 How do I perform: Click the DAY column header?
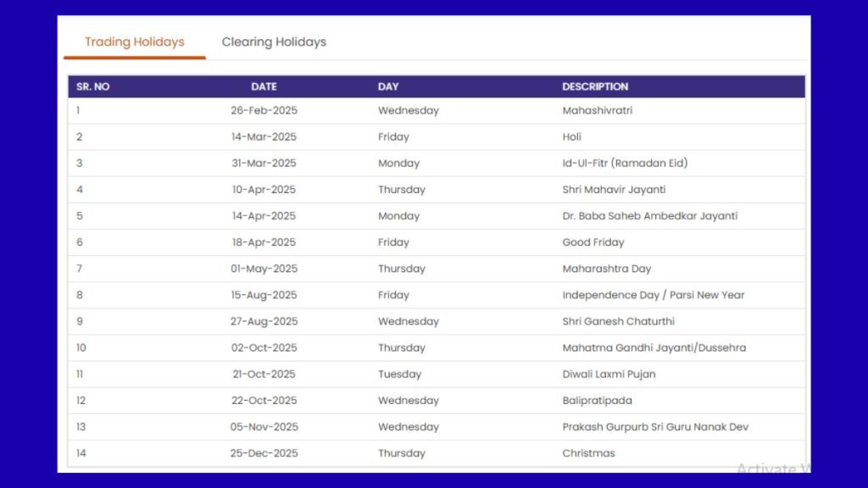click(388, 86)
